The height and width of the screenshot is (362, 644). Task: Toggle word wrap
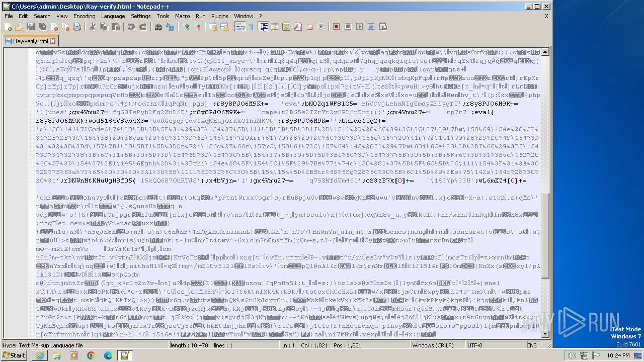click(x=240, y=27)
